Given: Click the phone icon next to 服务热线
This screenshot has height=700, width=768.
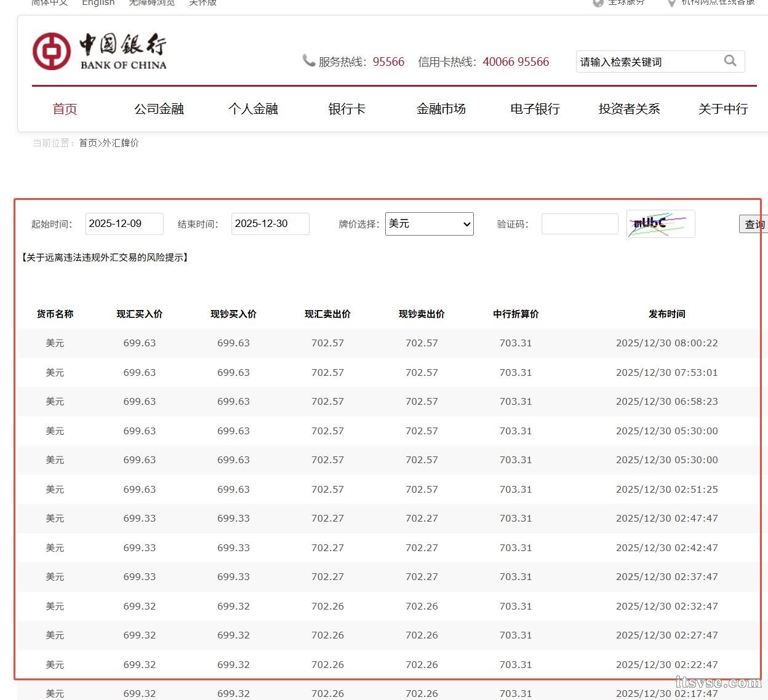Looking at the screenshot, I should click(x=308, y=61).
